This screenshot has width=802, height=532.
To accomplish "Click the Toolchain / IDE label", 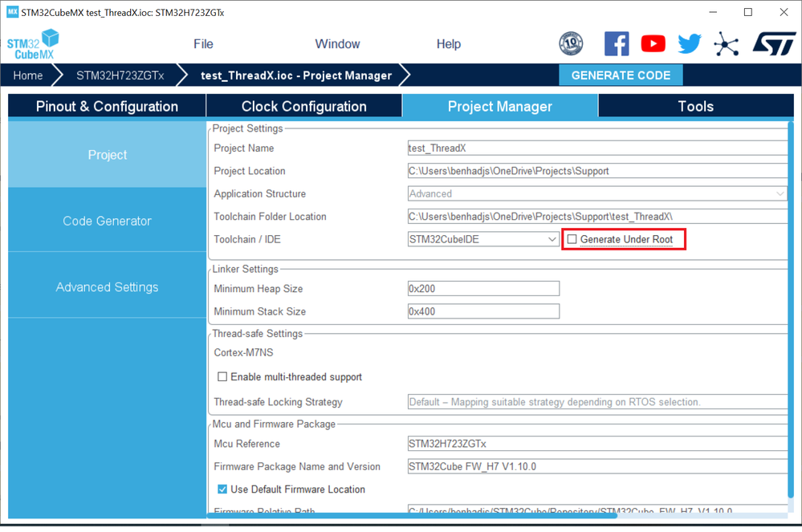I will click(247, 239).
